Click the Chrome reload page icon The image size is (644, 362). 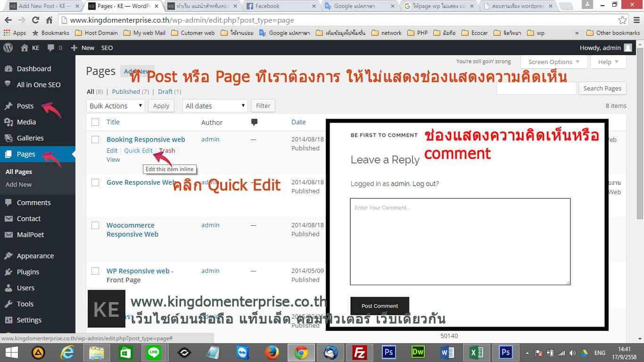click(35, 20)
